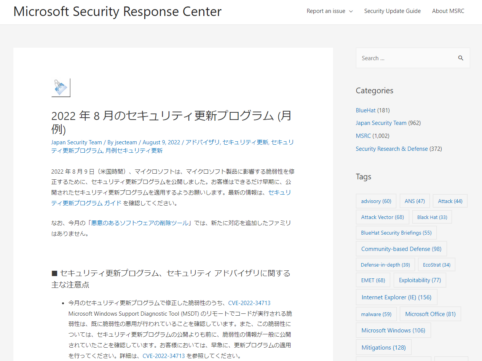This screenshot has width=482, height=361.
Task: Select the Exploitability (77) tag
Action: 420,280
